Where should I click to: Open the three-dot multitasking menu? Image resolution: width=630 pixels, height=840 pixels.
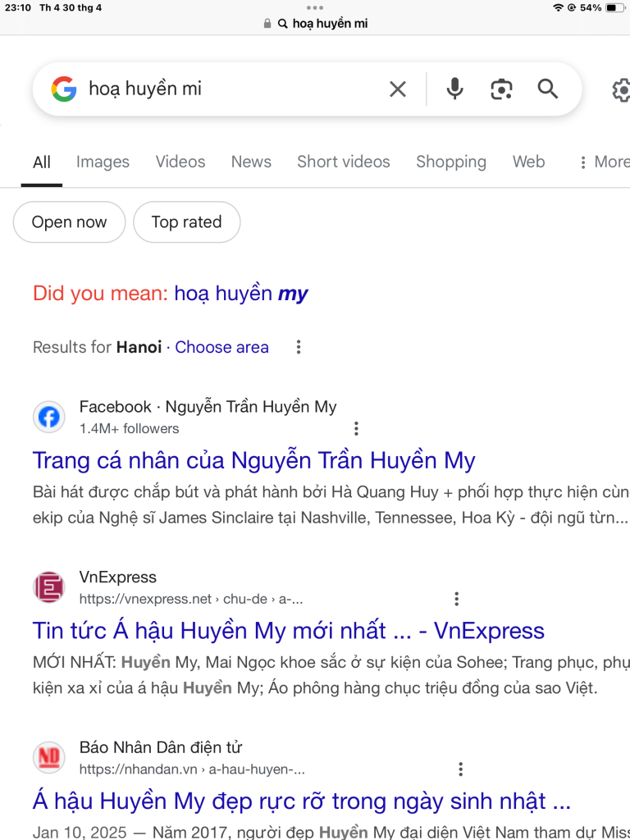(x=315, y=7)
